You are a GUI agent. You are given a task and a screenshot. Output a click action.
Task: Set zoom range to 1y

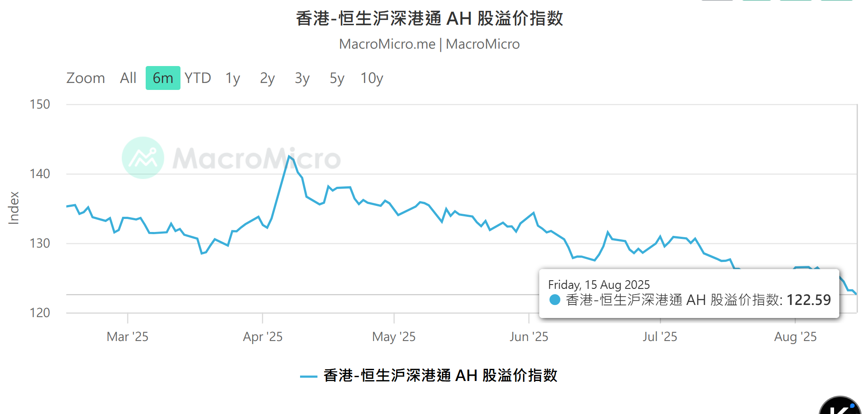pos(233,78)
